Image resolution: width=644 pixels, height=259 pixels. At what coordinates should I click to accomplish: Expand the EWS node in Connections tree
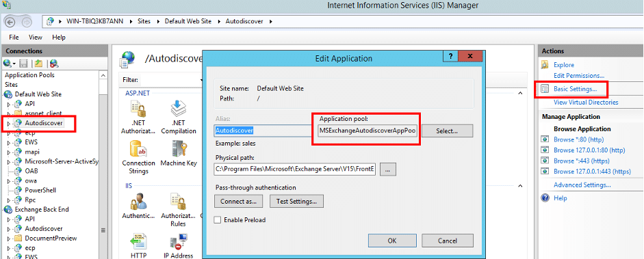pyautogui.click(x=9, y=142)
